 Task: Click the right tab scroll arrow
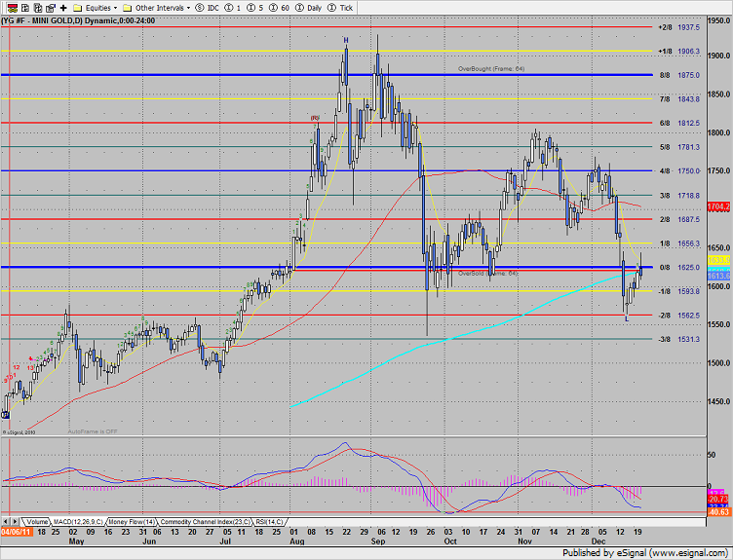click(15, 521)
